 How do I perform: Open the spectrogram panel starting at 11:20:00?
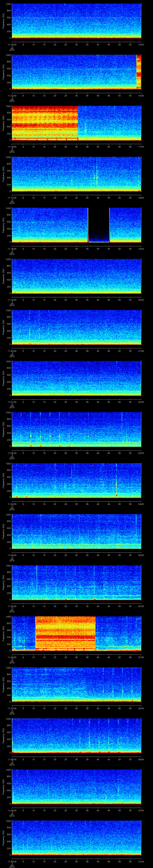[76, 327]
